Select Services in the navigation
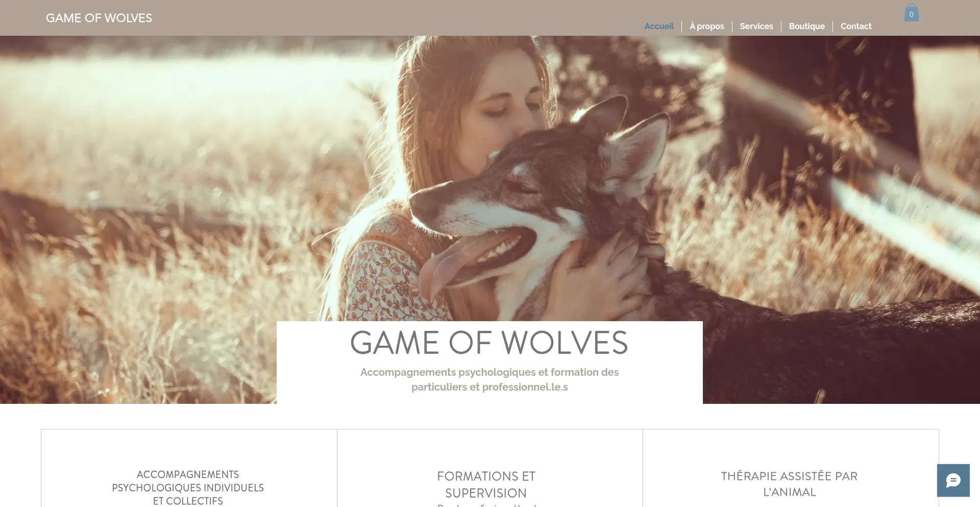This screenshot has width=980, height=507. [x=756, y=26]
